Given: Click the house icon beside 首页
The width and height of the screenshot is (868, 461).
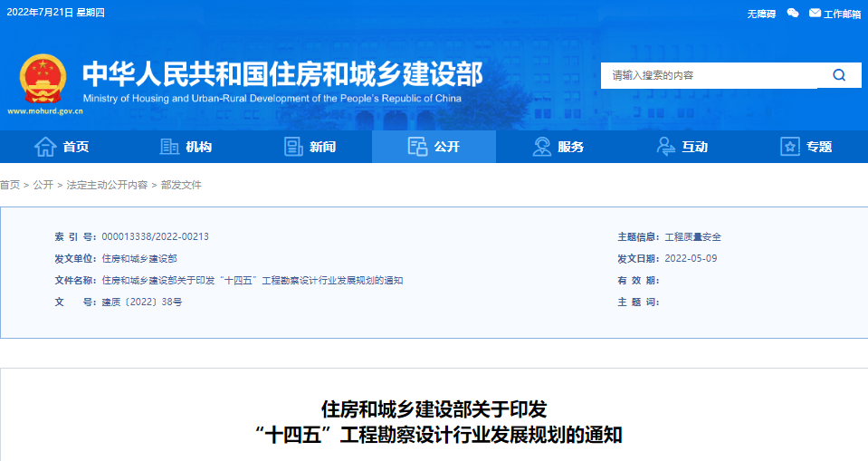Looking at the screenshot, I should [45, 147].
